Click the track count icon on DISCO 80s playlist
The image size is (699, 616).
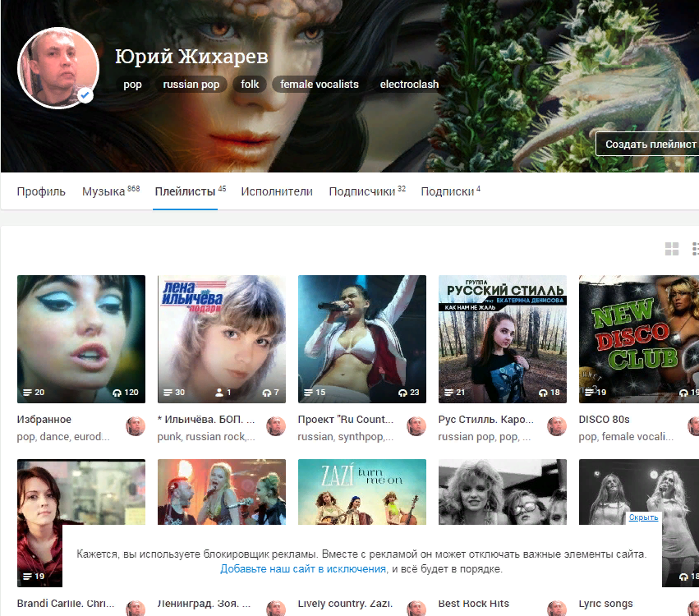tap(590, 393)
